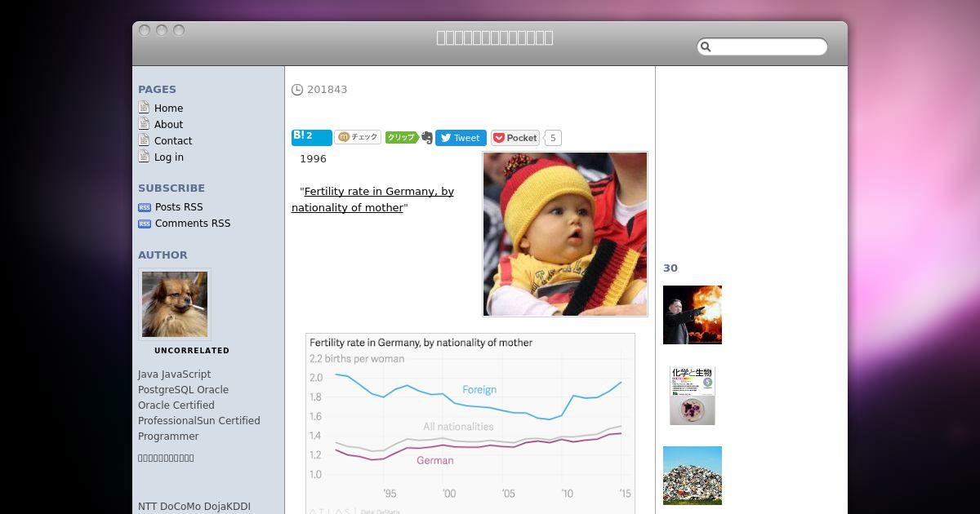
Task: Click the Posts RSS feed icon
Action: [145, 207]
